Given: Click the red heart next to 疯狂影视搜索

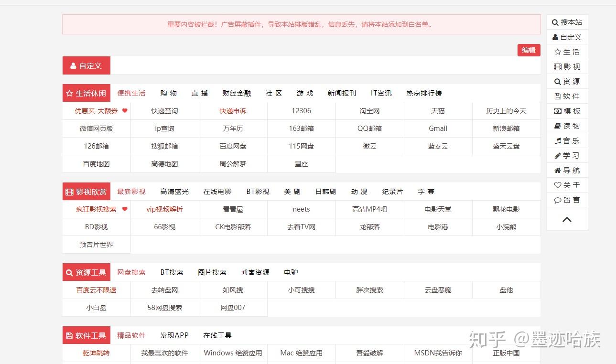Looking at the screenshot, I should click(125, 209).
